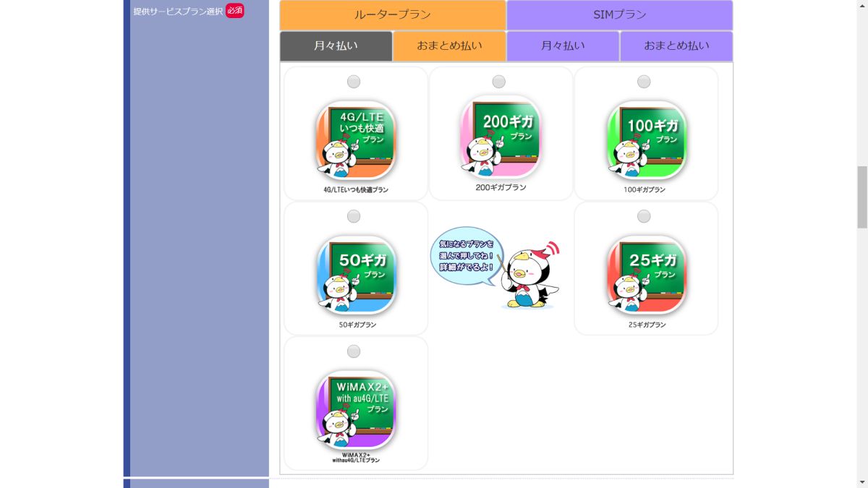Choose the 100ギガ plan radio button

[x=644, y=82]
